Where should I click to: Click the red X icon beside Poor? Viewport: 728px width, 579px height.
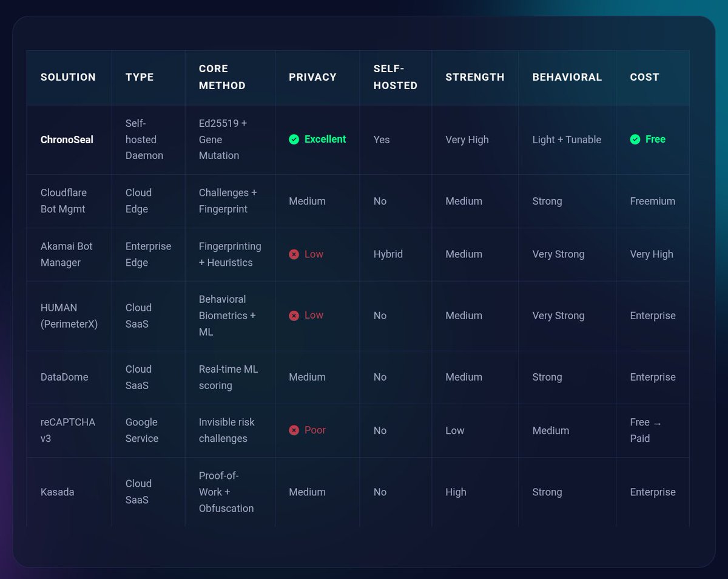[294, 430]
